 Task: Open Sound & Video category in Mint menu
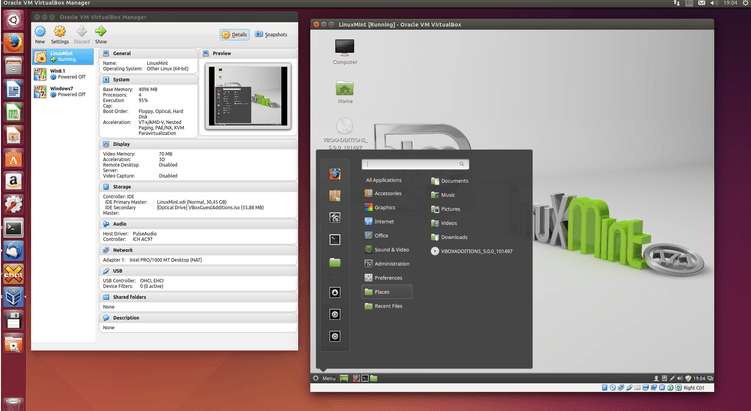387,250
